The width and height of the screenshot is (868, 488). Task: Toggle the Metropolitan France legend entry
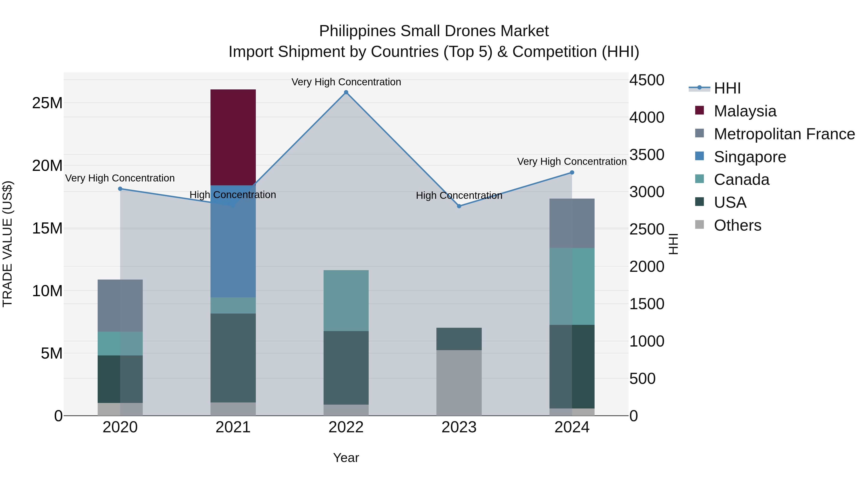pyautogui.click(x=775, y=134)
